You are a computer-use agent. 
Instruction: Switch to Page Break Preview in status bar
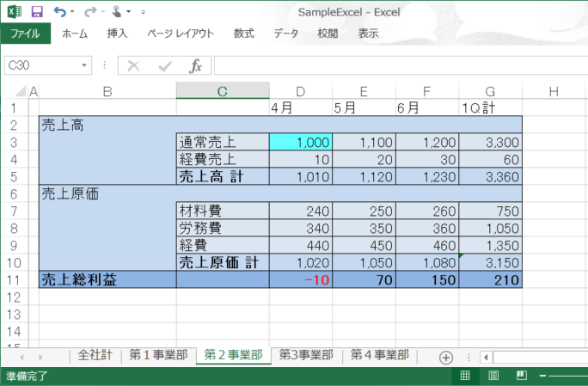point(521,376)
